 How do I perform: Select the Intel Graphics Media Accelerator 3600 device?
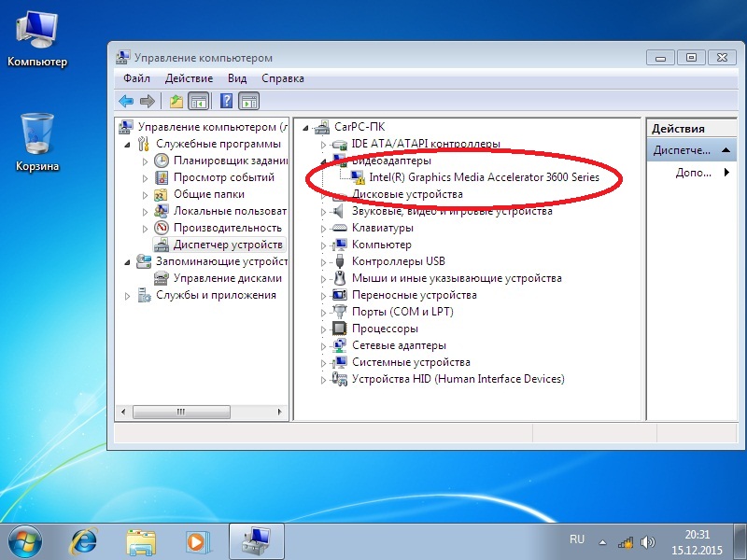(x=484, y=176)
